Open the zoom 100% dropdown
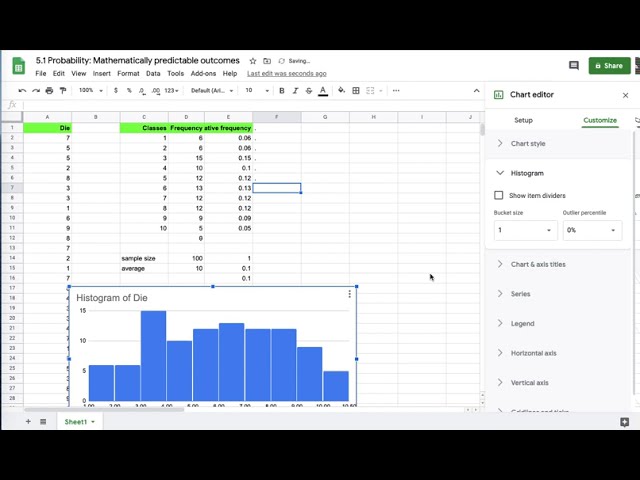640x480 pixels. click(x=91, y=90)
